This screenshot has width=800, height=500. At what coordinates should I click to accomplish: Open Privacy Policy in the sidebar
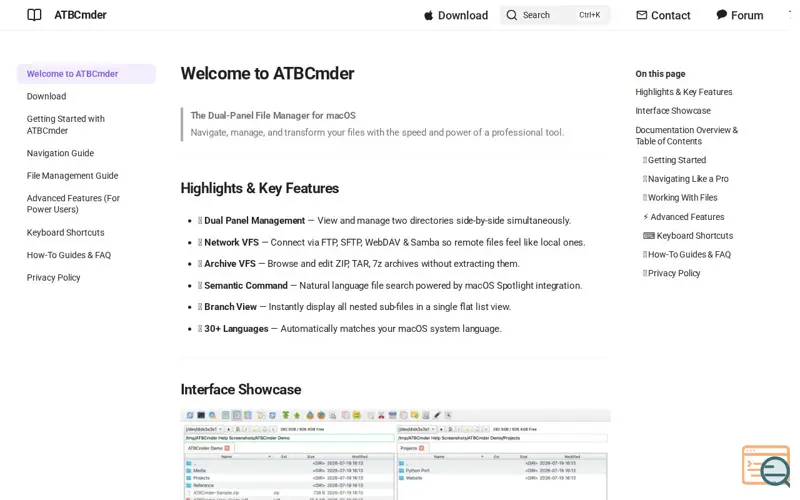tap(54, 278)
